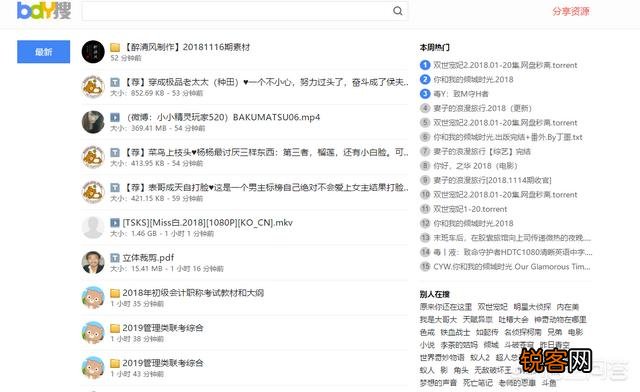Click document icon beside 立体裁剪.pdf
The image size is (640, 392).
(115, 258)
